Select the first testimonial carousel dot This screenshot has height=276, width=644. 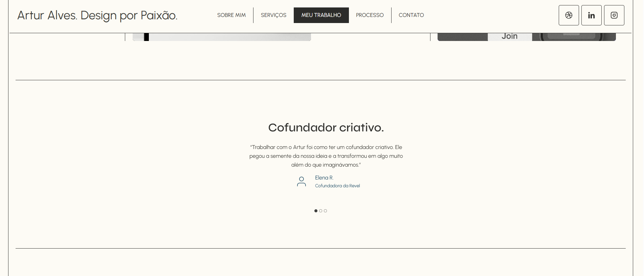(316, 211)
